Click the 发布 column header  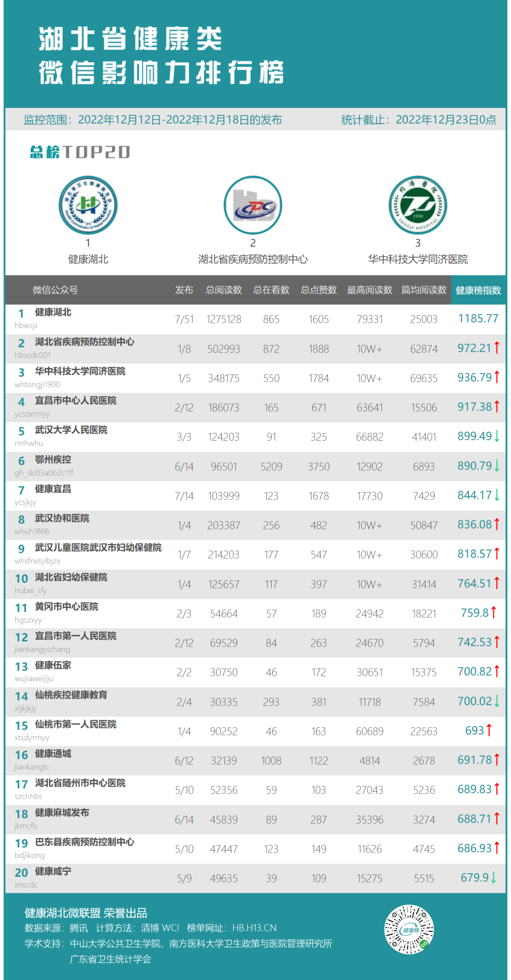184,290
